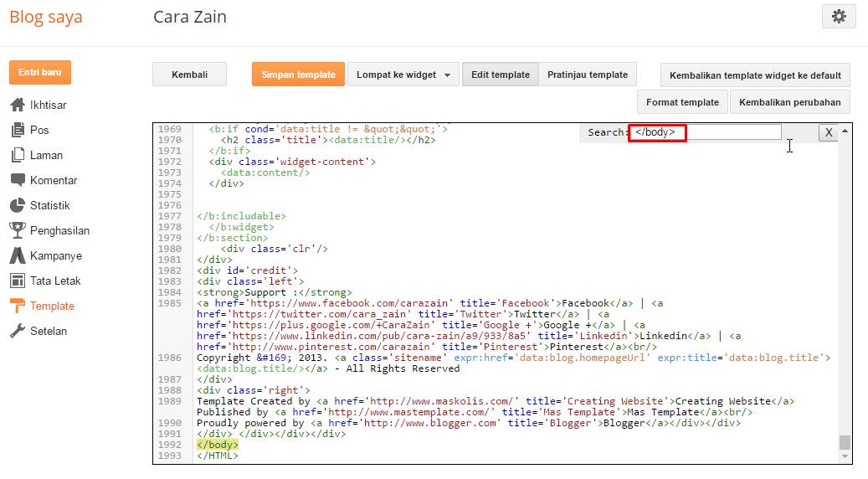The image size is (868, 479).
Task: Click the Search input field
Action: [x=705, y=132]
